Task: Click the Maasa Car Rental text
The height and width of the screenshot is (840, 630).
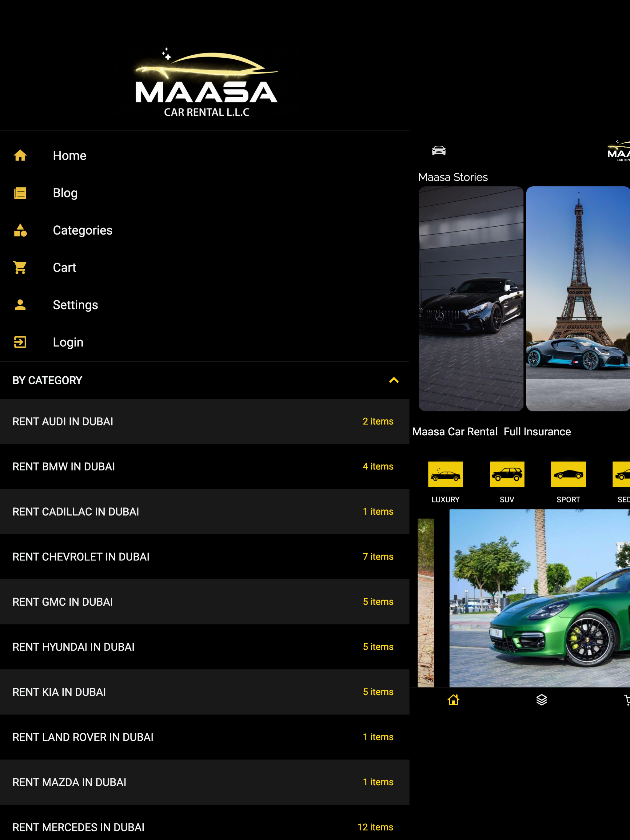Action: pyautogui.click(x=455, y=432)
